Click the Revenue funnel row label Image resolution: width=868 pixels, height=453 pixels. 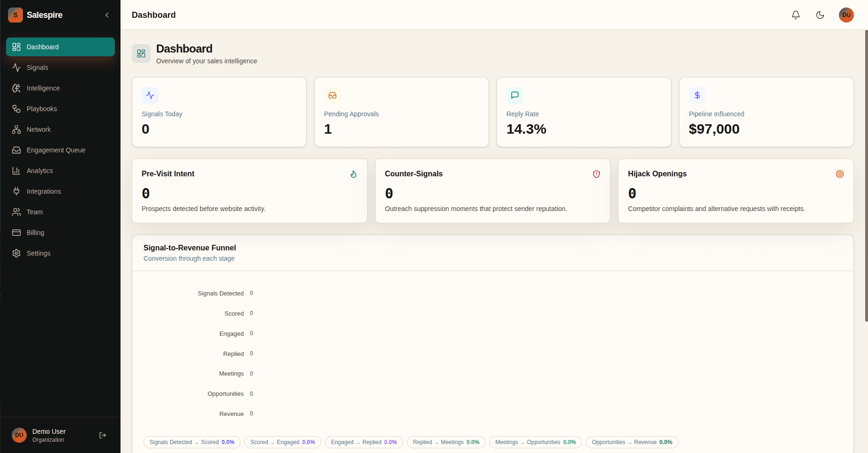[x=232, y=414]
